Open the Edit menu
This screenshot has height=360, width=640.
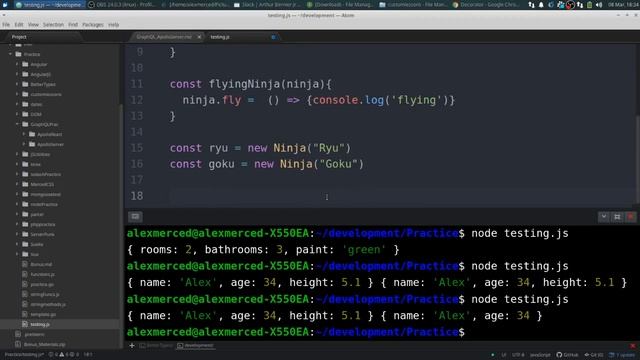click(19, 25)
